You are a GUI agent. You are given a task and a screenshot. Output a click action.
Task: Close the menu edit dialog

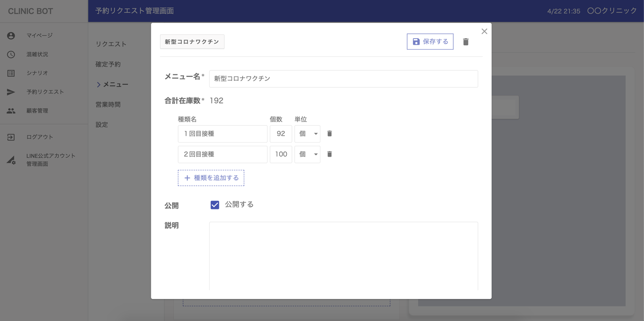[x=484, y=31]
